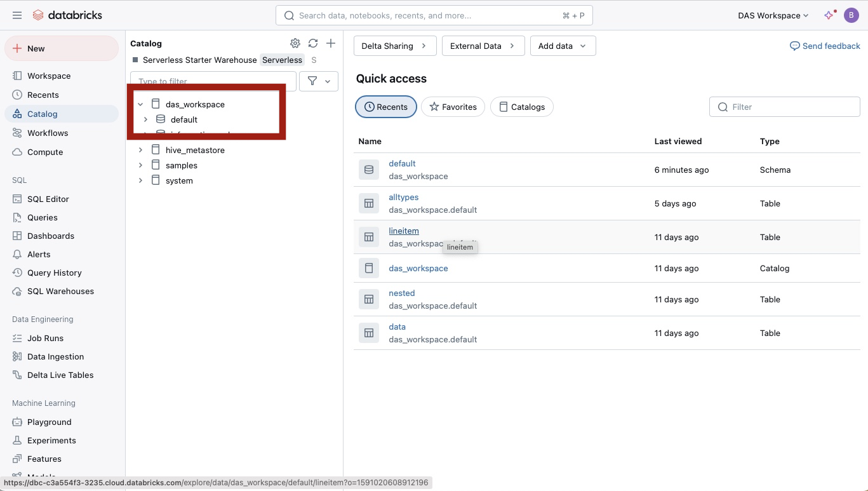Select the Favorites quick access tab

[453, 107]
